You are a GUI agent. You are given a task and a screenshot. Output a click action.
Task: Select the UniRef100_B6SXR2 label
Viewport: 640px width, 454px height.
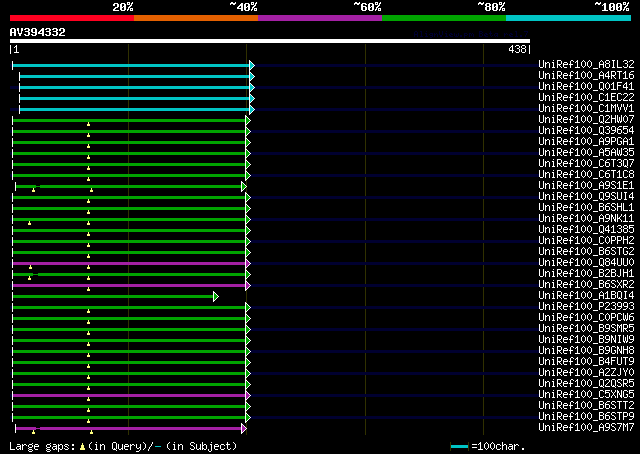click(x=586, y=285)
